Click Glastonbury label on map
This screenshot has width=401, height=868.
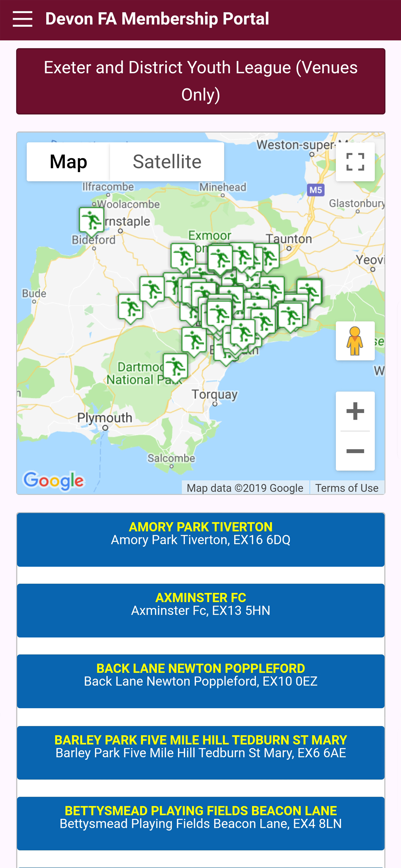357,203
